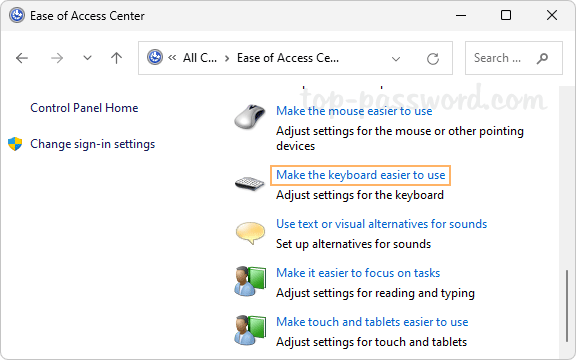Click the speech bubble icon for sounds

250,233
